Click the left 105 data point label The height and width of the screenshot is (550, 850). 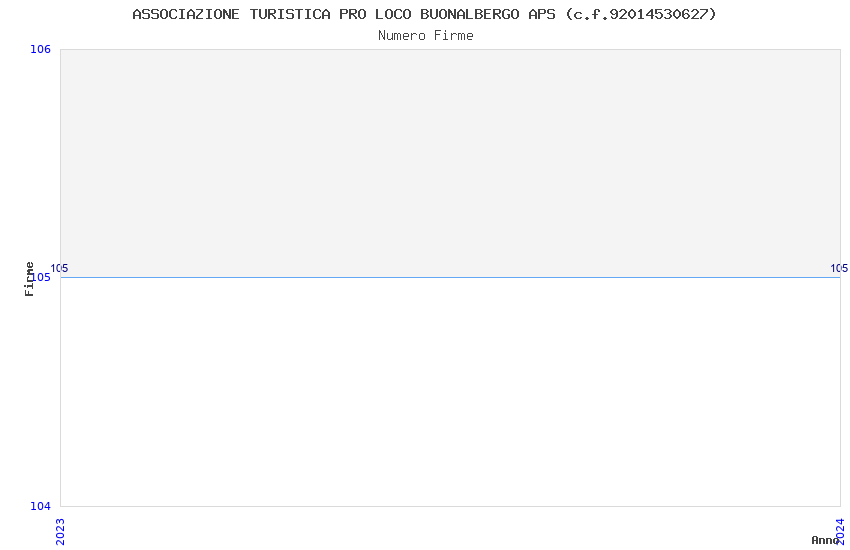pos(60,268)
